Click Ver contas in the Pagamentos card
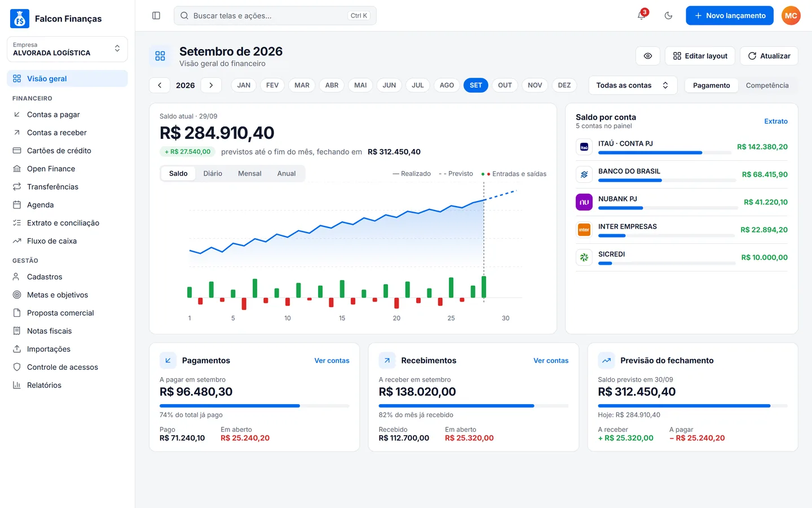 (332, 361)
